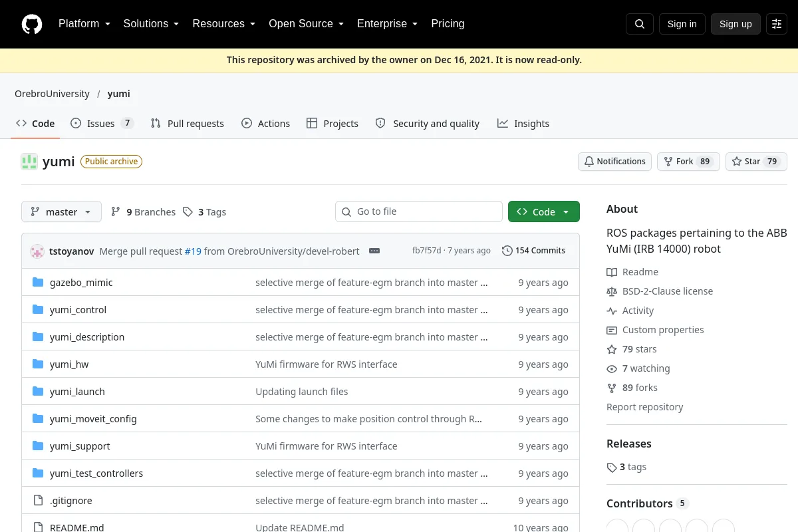This screenshot has height=532, width=798.
Task: Click the yumi_support folder icon
Action: (x=38, y=446)
